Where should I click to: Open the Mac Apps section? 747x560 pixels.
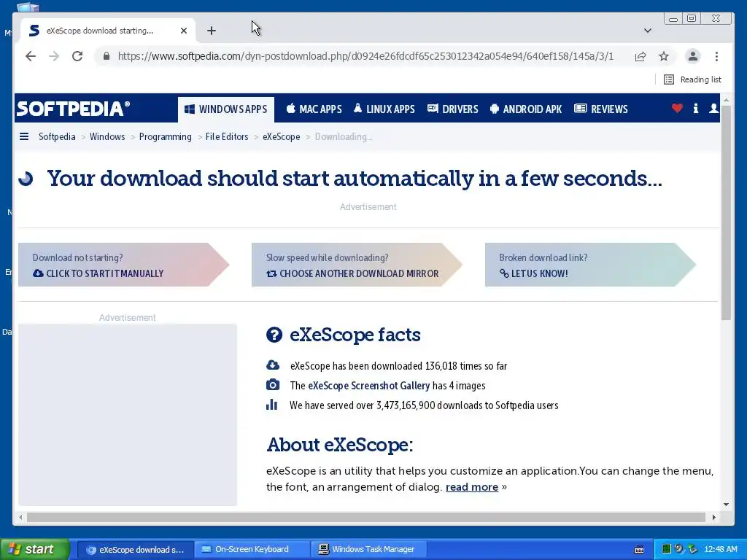pos(314,109)
